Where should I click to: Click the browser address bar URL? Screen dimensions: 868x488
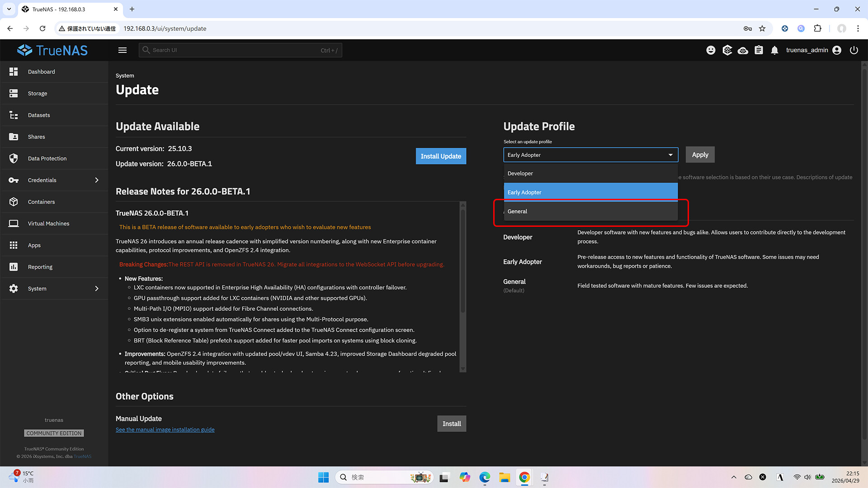coord(165,28)
